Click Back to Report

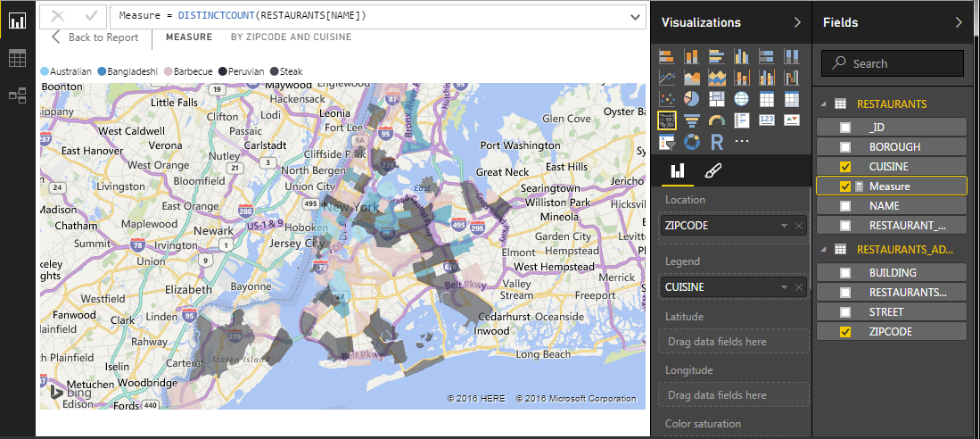tap(95, 37)
